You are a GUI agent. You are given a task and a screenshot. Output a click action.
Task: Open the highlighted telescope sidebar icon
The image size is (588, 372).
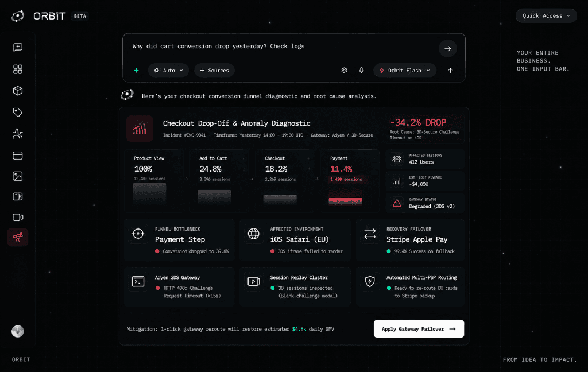18,237
